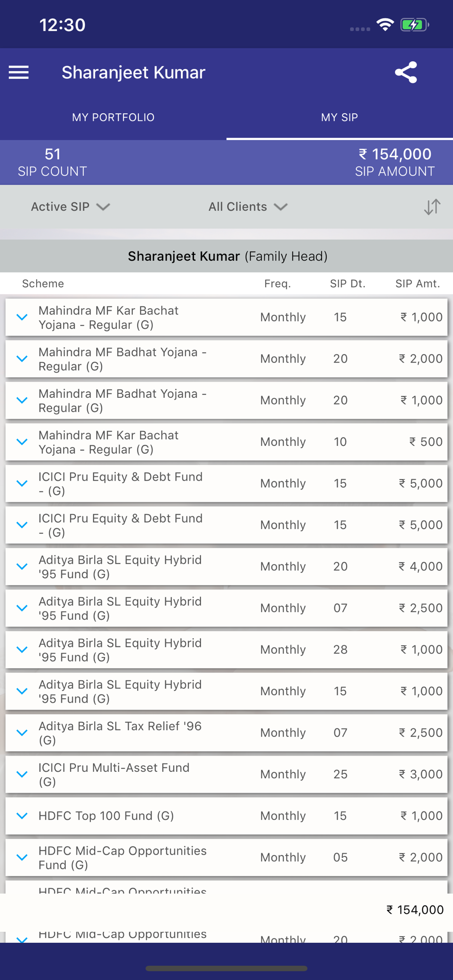Tap the battery charging icon

point(415,24)
